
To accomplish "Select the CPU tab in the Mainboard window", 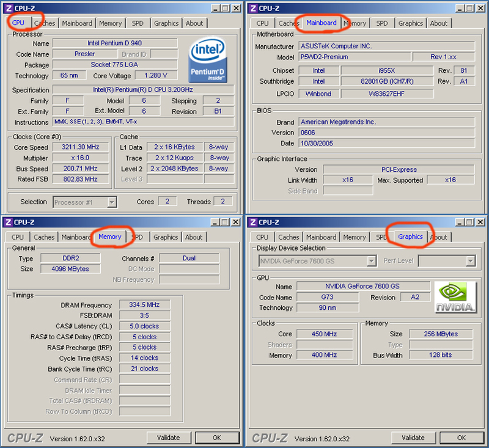I will tap(262, 23).
